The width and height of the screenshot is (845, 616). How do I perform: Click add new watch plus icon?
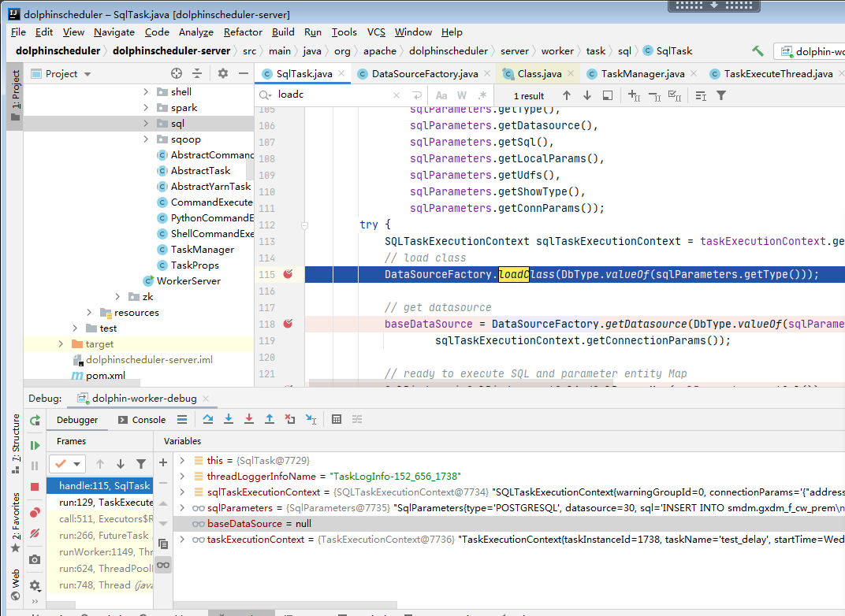(x=163, y=462)
